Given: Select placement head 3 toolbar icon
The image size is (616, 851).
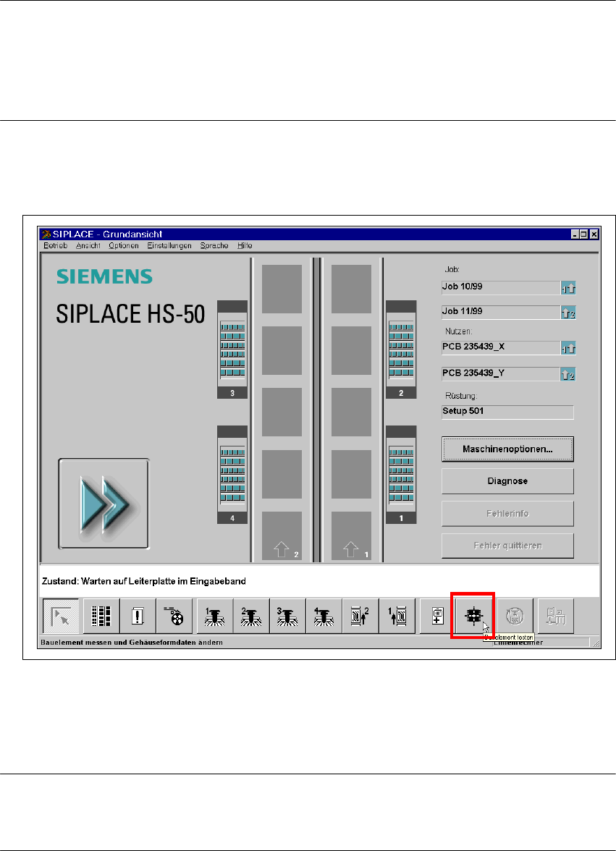Looking at the screenshot, I should pos(287,616).
